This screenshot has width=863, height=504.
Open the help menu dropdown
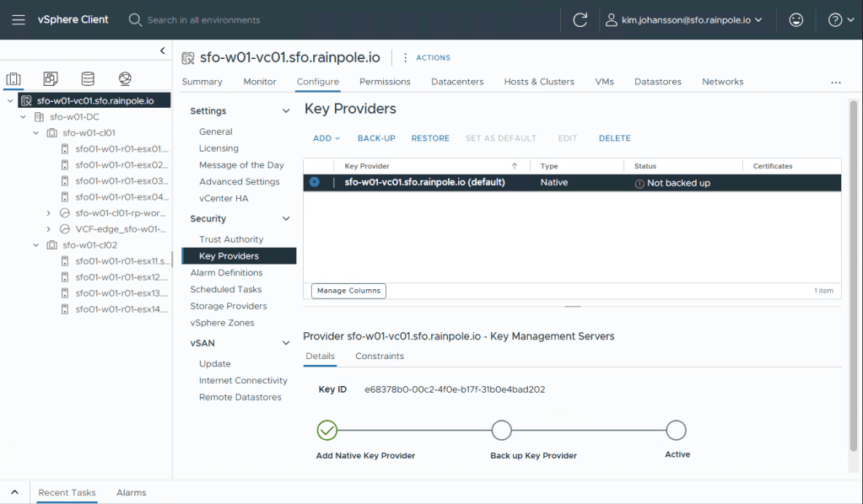(x=840, y=19)
